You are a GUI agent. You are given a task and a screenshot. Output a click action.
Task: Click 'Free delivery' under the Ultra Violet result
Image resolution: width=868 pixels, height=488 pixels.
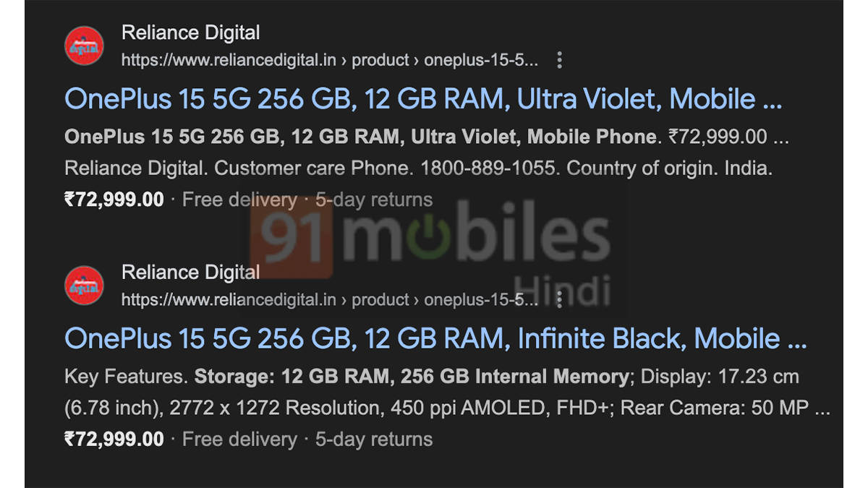point(239,200)
